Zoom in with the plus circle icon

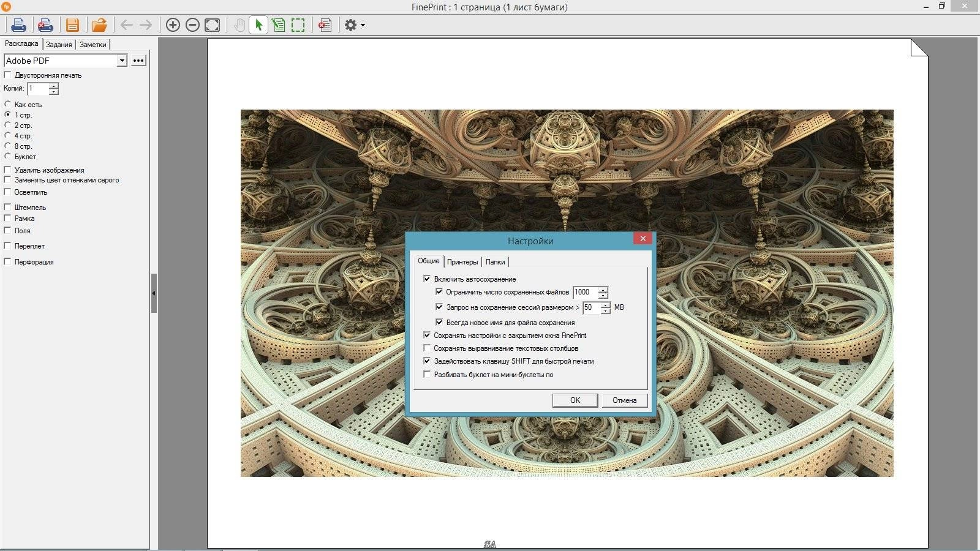(x=173, y=25)
